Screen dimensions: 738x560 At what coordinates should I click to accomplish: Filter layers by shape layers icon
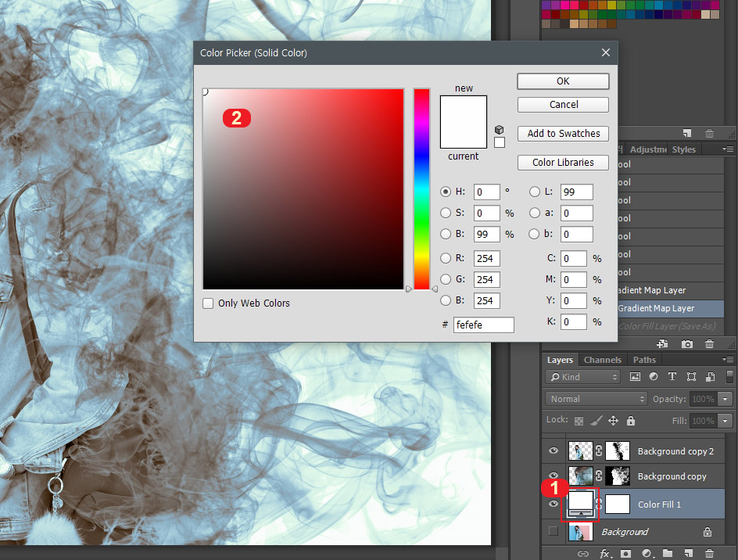pos(691,376)
